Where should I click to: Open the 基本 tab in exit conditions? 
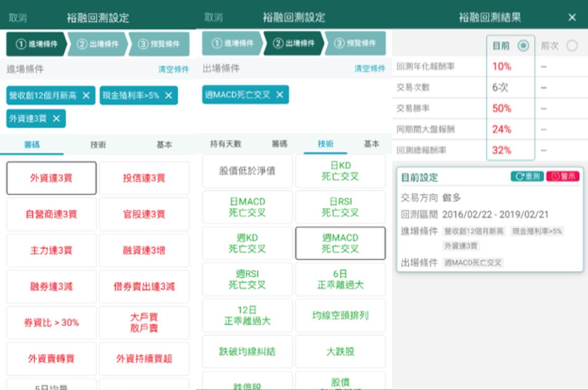pos(371,143)
